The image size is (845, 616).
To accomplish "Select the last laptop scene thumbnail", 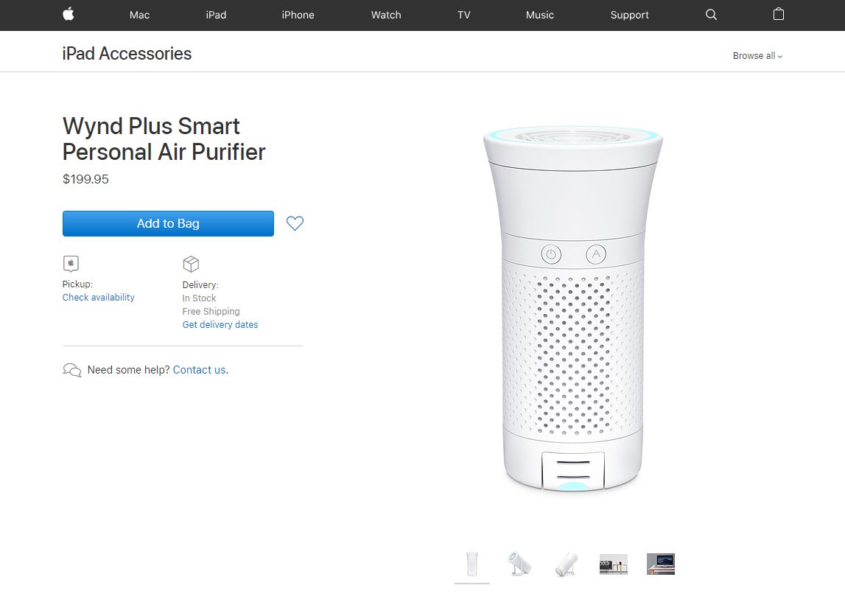I will coord(661,564).
